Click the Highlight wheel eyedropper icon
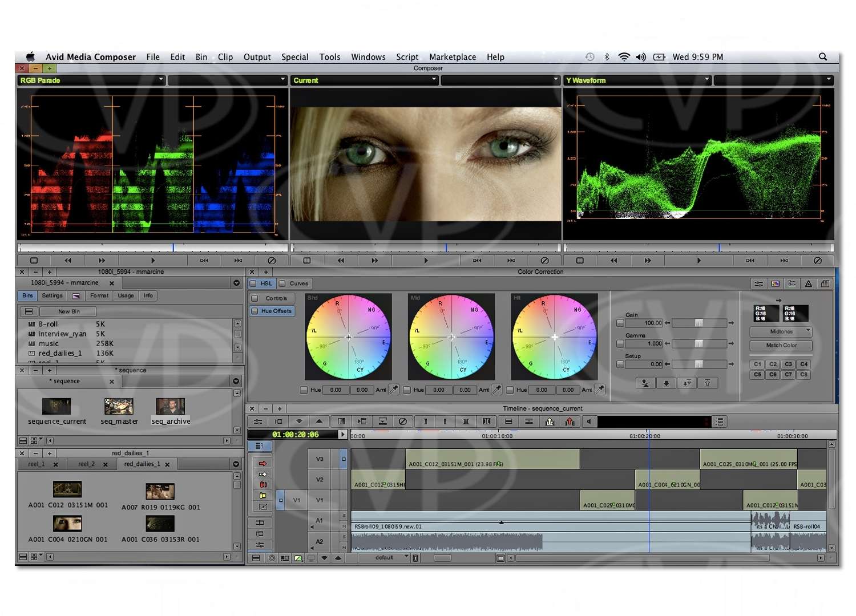The height and width of the screenshot is (616, 856). tap(600, 390)
